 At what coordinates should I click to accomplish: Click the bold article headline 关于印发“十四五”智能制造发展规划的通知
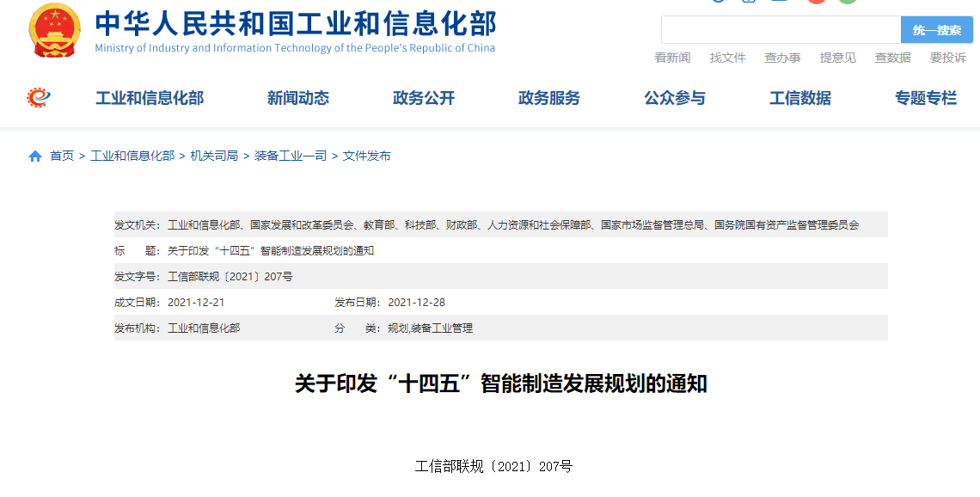point(500,383)
